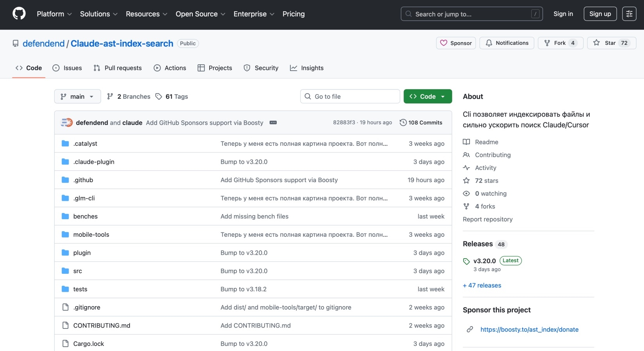Click the commit message ellipsis icon
This screenshot has width=644, height=351.
(x=273, y=122)
